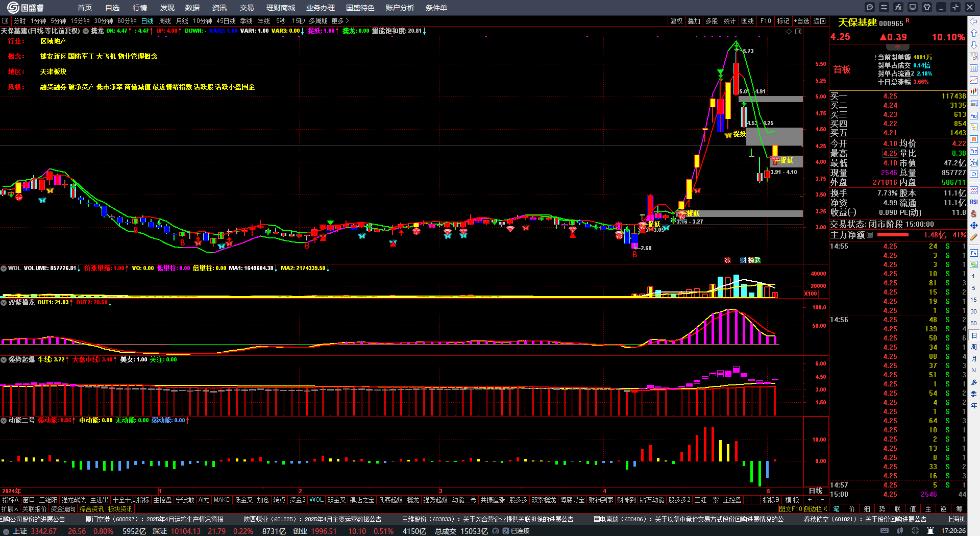Open the 陕西煤业 April operating data news
This screenshot has width=980, height=536.
(x=312, y=519)
